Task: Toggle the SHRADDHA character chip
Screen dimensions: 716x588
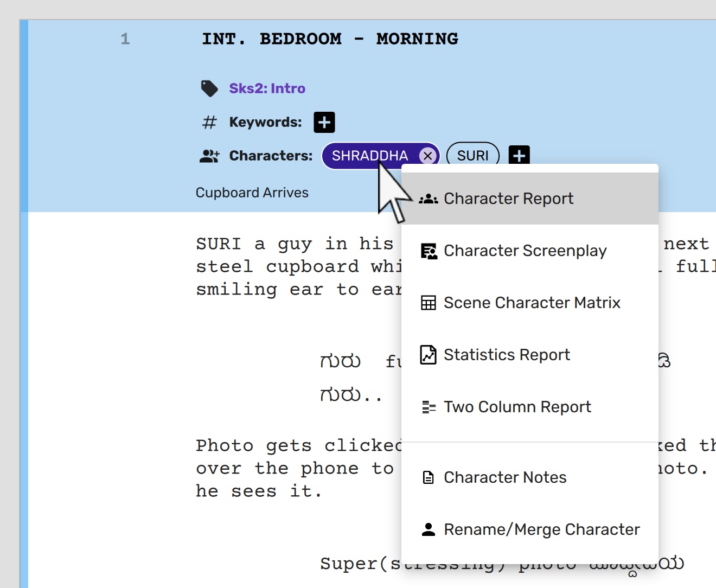Action: pyautogui.click(x=369, y=156)
